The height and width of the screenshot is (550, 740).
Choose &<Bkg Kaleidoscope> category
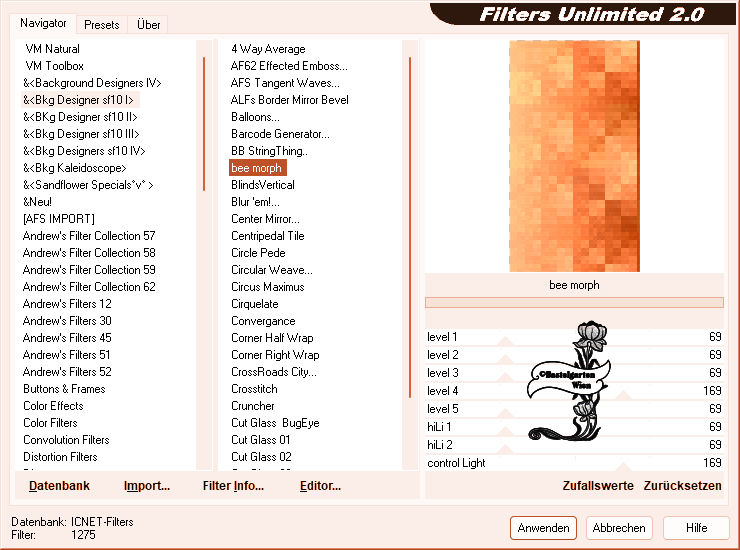75,168
